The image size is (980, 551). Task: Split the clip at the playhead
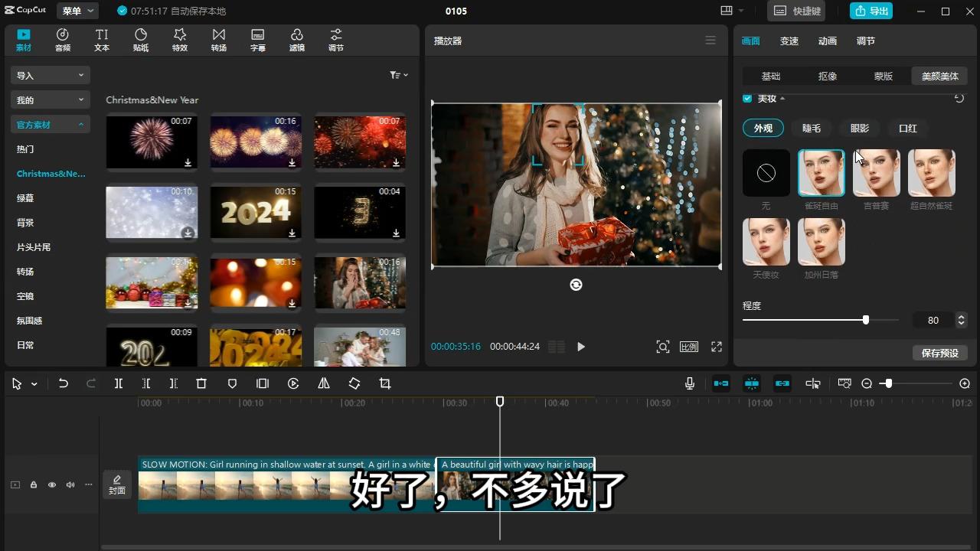tap(119, 383)
